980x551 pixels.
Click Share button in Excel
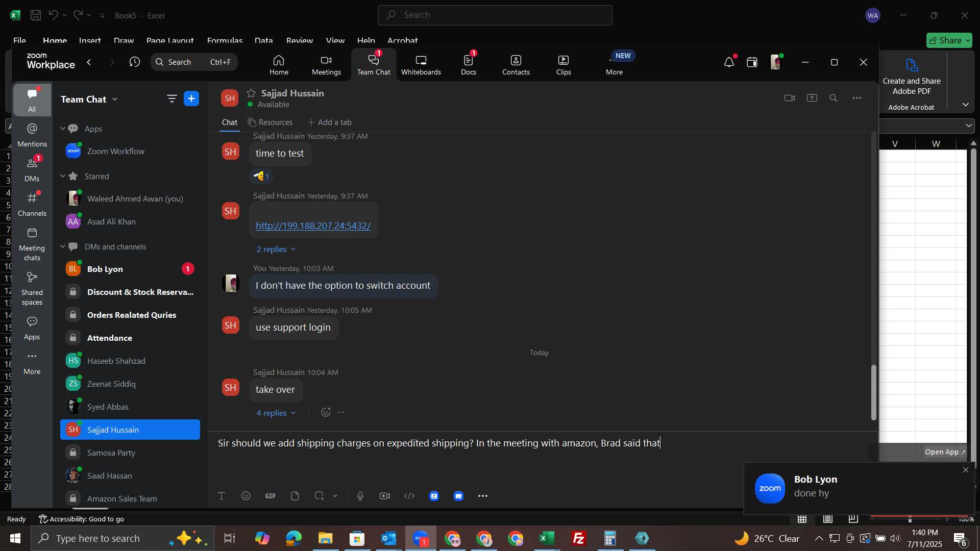coord(949,40)
